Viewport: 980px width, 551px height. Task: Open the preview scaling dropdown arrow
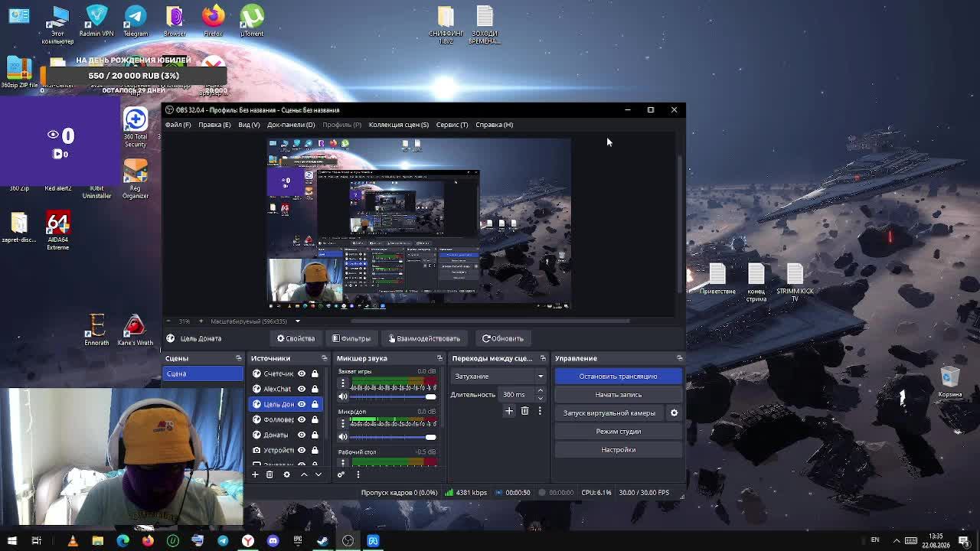298,321
